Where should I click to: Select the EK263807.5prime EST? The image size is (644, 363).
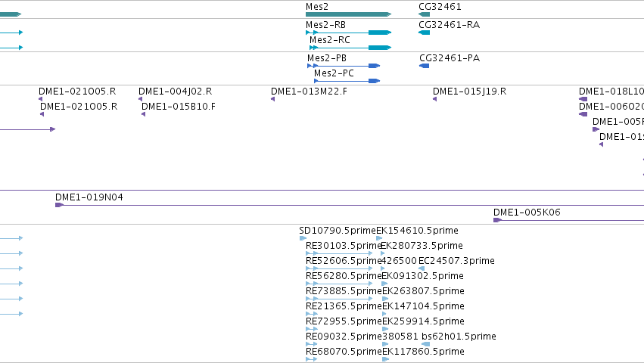385,299
